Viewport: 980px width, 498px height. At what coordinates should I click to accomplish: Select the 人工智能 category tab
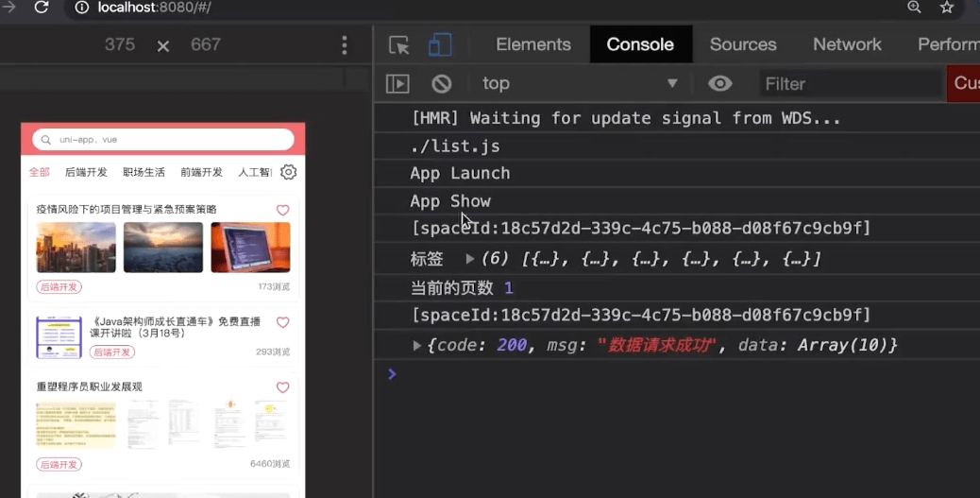point(254,172)
